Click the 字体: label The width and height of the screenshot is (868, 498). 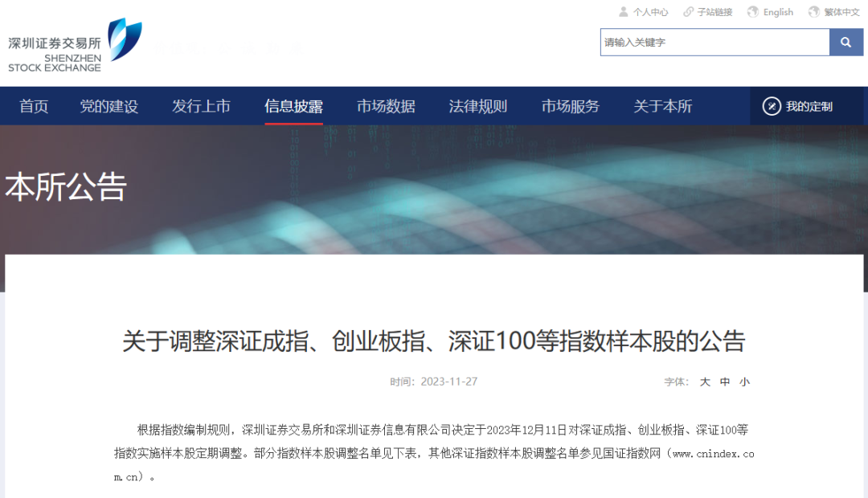pyautogui.click(x=677, y=382)
